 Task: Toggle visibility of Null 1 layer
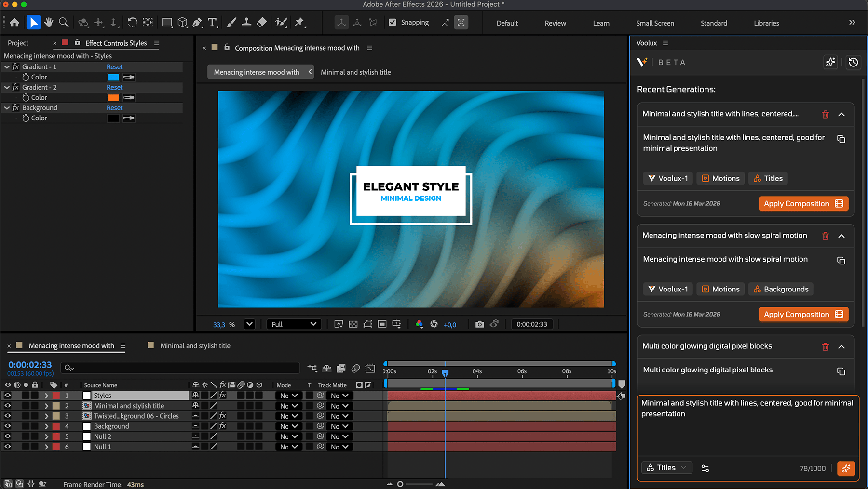pos(8,447)
